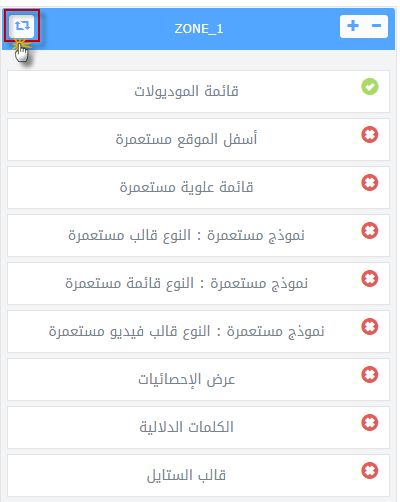Toggle green check on قائمة الموديولات
The image size is (400, 502).
click(370, 87)
